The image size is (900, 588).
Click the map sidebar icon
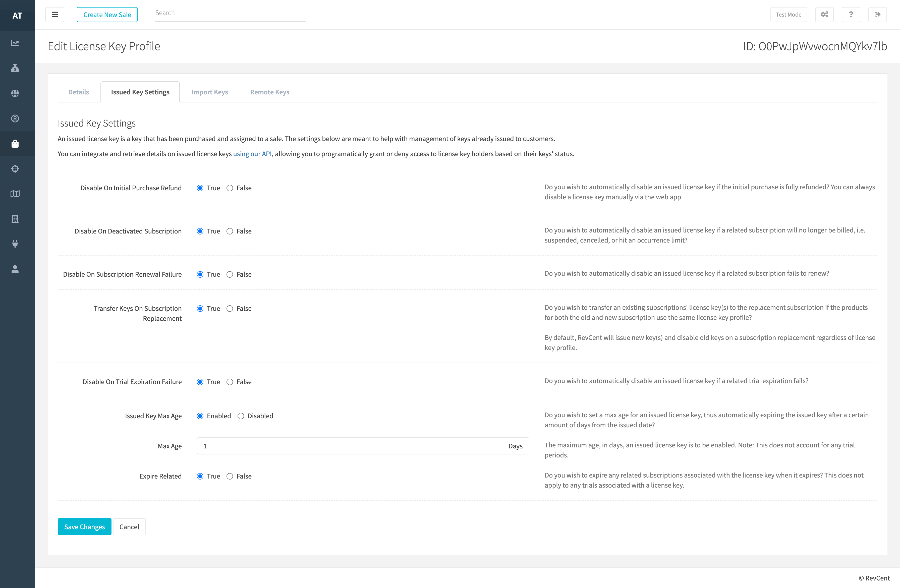(15, 194)
